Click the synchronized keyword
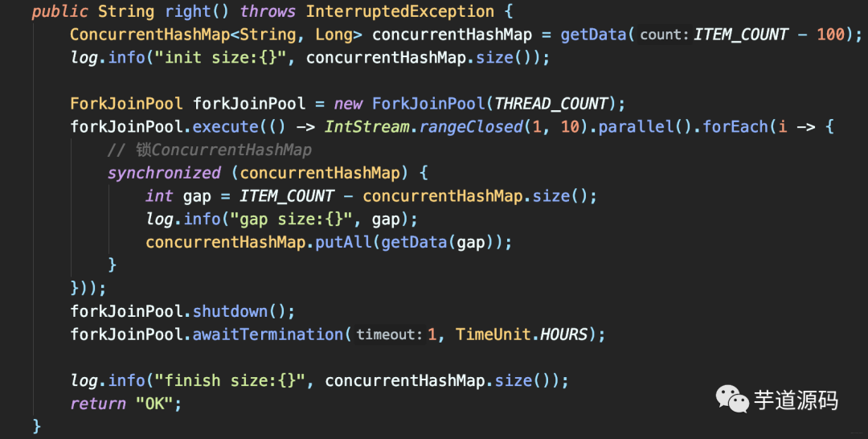This screenshot has width=868, height=439. point(165,174)
